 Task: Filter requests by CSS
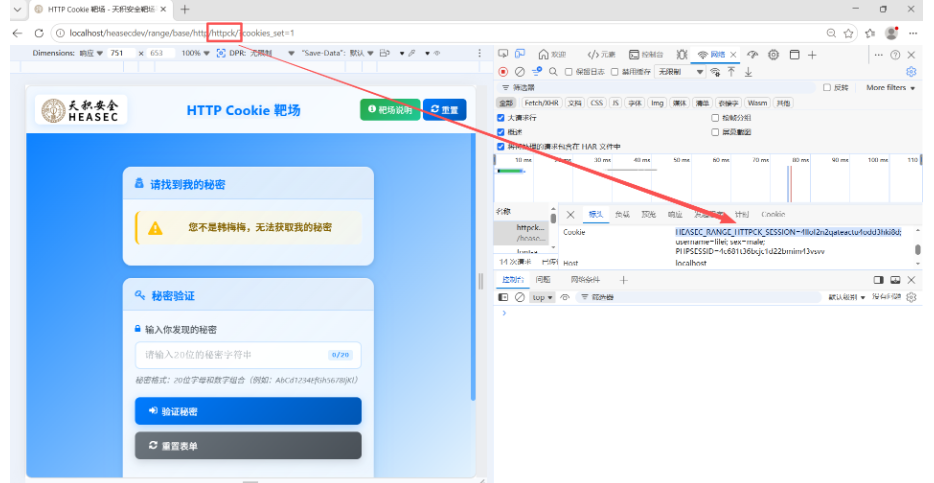[x=596, y=103]
